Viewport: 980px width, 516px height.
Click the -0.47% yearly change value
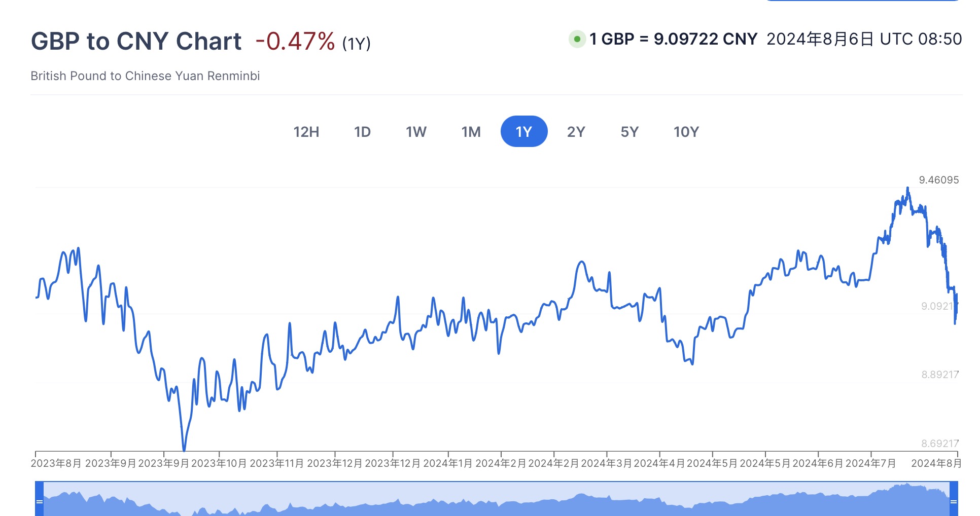point(295,41)
